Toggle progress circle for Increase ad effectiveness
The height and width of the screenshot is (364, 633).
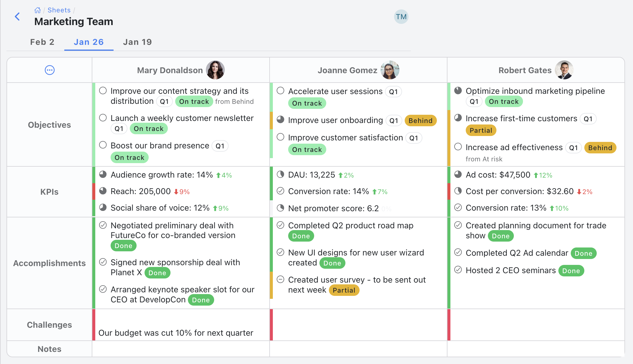458,147
